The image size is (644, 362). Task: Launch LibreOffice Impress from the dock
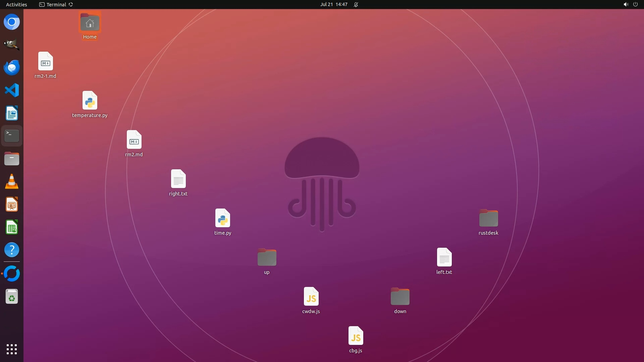(12, 204)
